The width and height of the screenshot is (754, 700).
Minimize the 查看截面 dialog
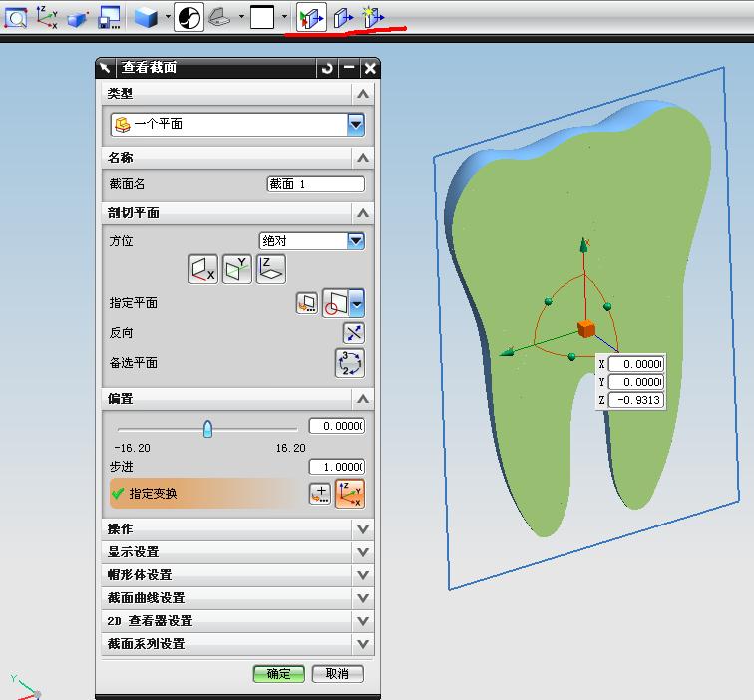point(350,68)
